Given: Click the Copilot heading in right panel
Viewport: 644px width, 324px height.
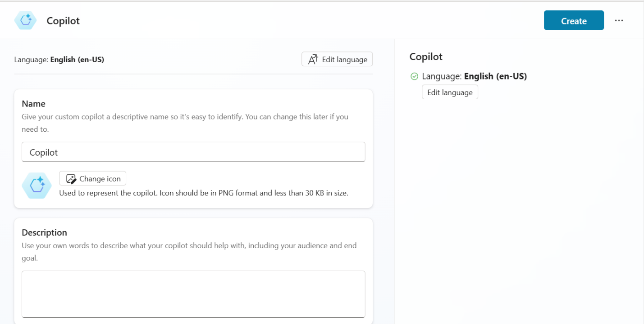Looking at the screenshot, I should (x=426, y=56).
